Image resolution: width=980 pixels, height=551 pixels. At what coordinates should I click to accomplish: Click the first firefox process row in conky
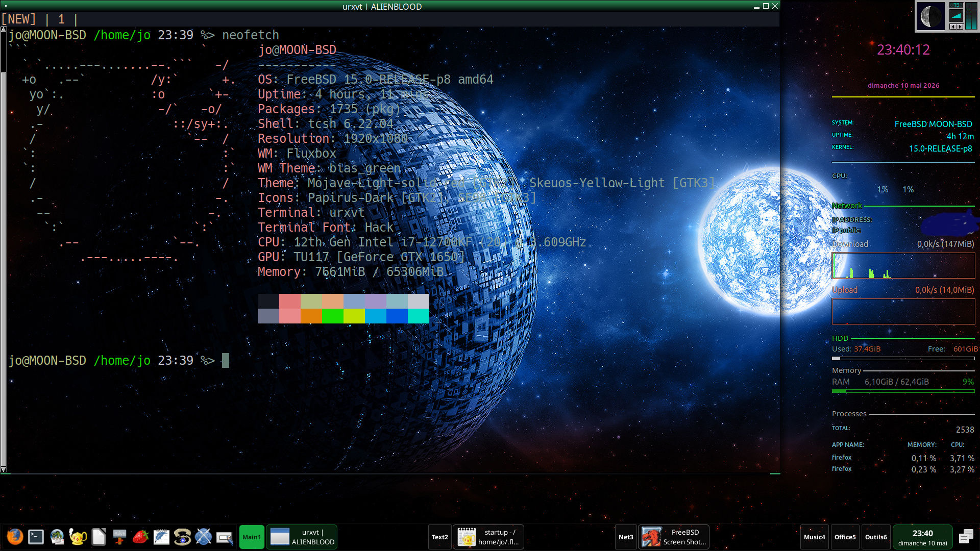tap(903, 458)
